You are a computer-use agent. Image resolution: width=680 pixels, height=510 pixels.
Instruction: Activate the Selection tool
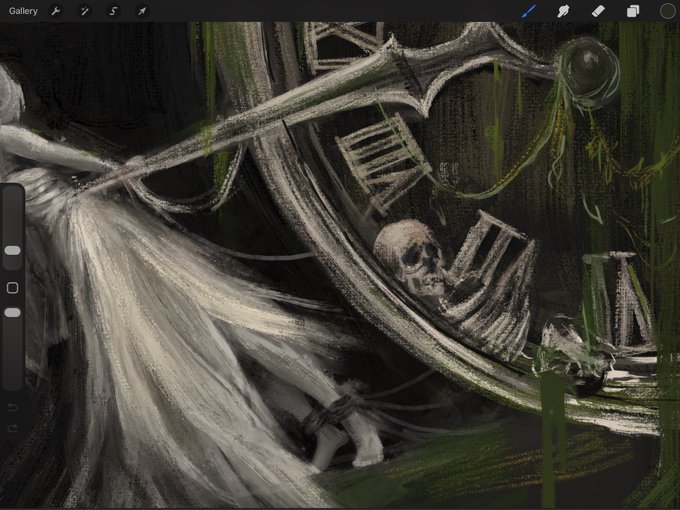pyautogui.click(x=113, y=11)
